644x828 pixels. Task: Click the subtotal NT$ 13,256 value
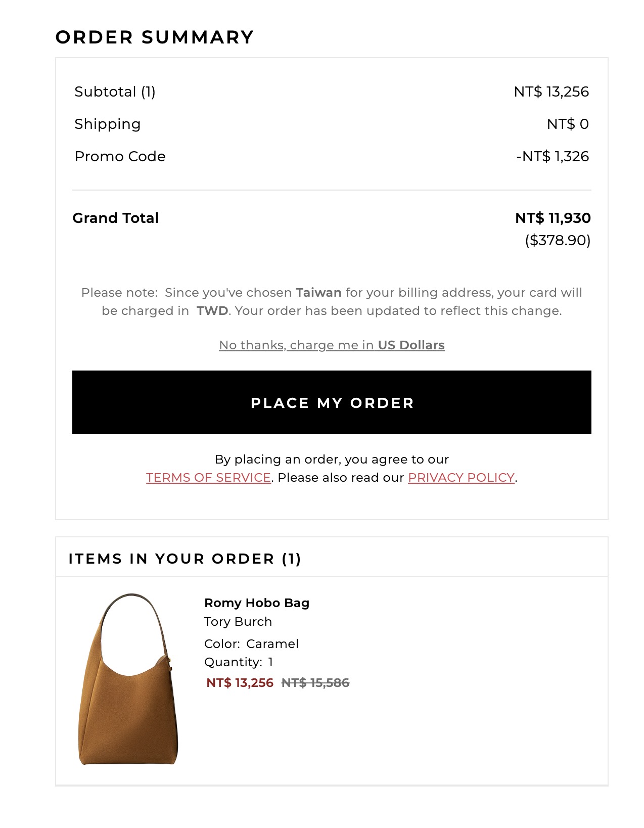(551, 91)
